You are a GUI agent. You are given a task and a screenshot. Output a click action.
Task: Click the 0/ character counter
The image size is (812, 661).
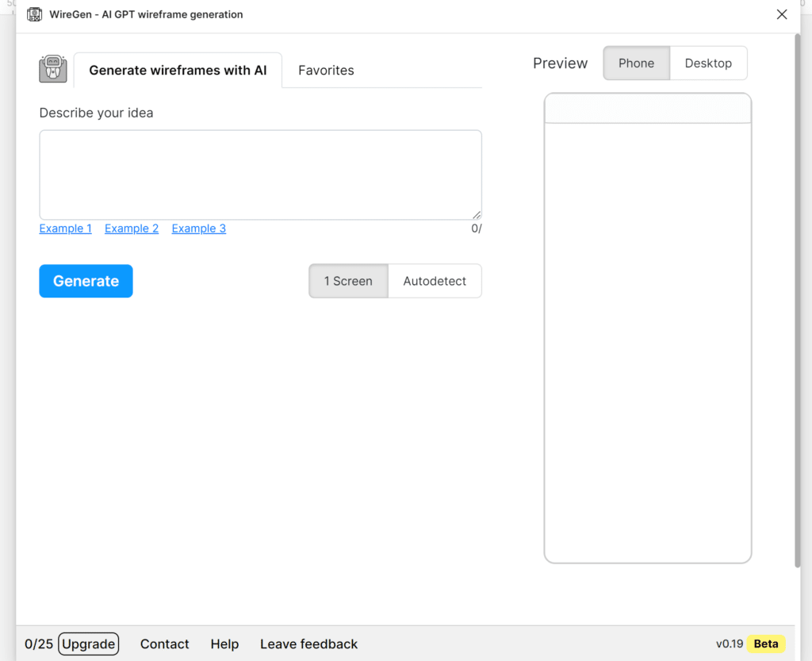click(x=477, y=229)
